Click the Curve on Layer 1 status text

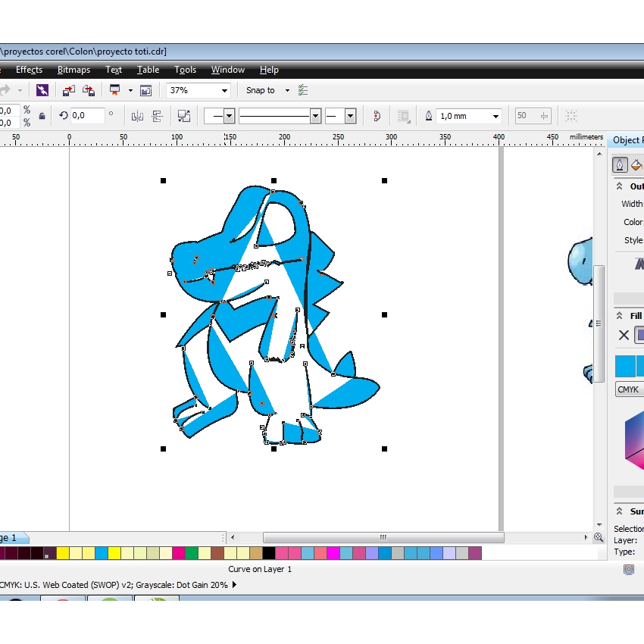coord(260,569)
